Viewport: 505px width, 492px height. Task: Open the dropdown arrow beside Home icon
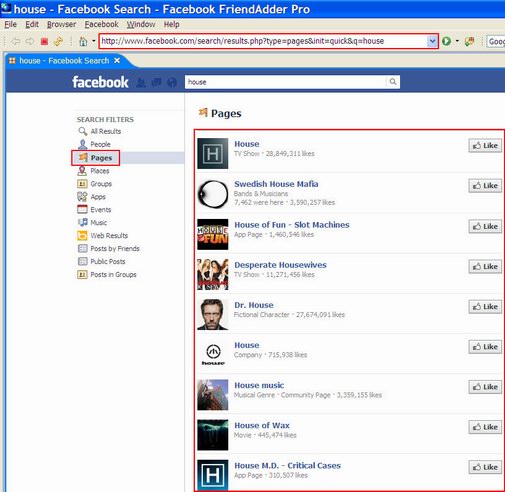tap(94, 41)
